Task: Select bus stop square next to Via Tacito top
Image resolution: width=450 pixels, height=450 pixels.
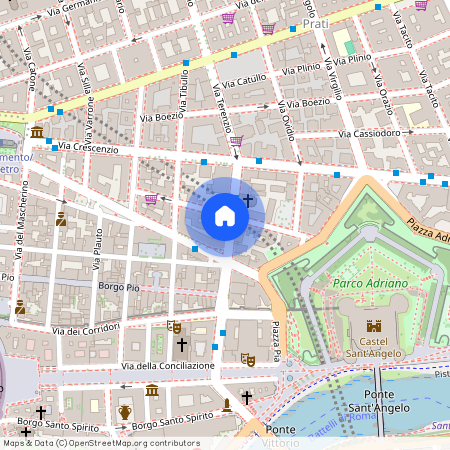Action: pos(378,7)
